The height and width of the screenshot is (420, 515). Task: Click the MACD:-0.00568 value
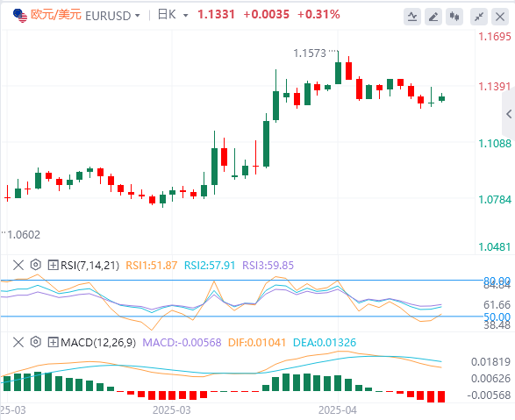[x=182, y=343]
